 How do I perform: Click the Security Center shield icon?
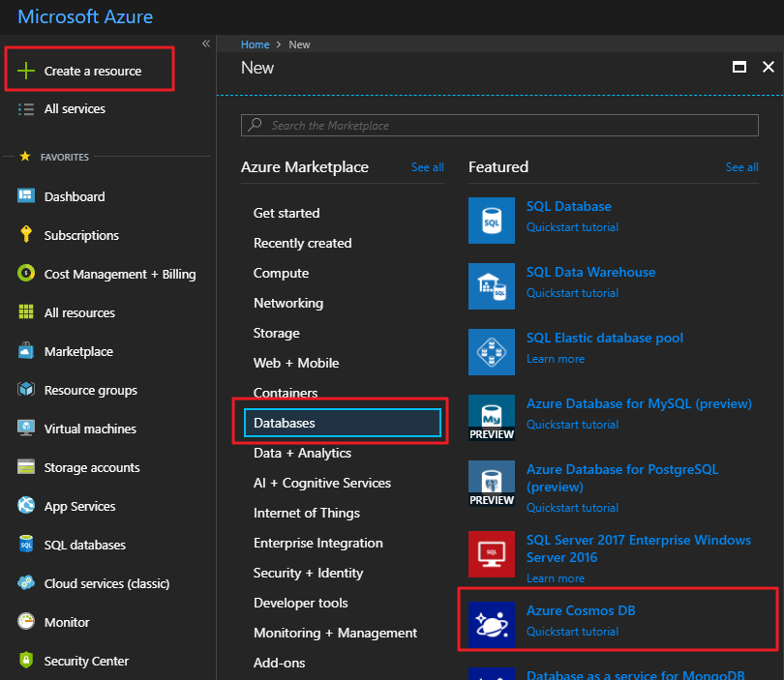26,660
